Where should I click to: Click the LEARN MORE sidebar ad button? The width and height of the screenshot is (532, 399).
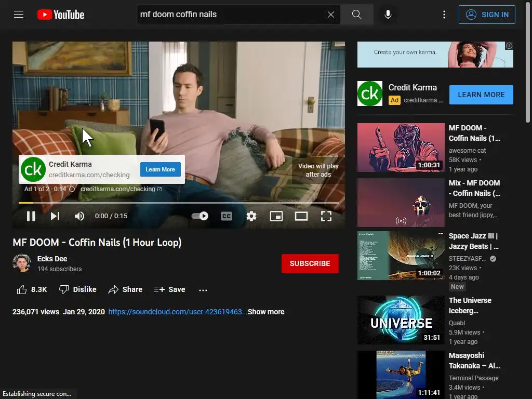tap(481, 95)
